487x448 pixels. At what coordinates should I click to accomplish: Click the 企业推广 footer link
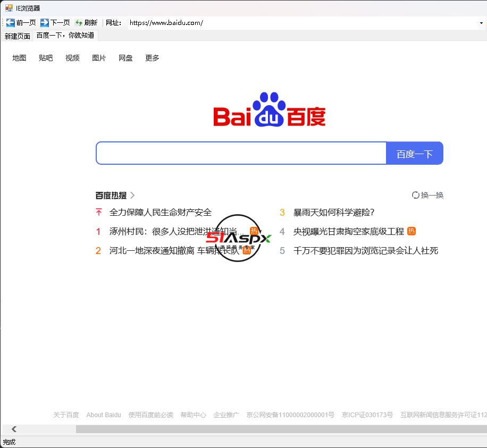tap(226, 415)
